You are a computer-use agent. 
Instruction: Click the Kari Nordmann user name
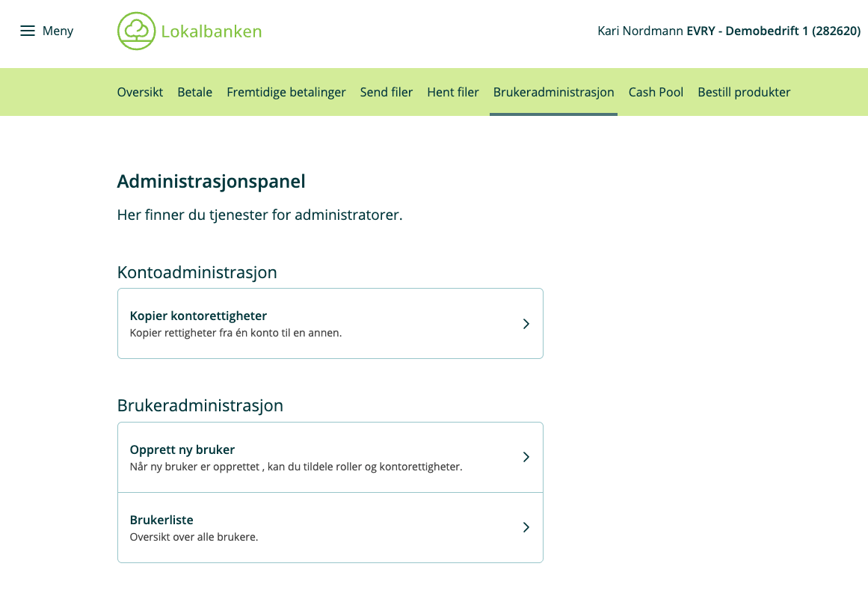[641, 31]
